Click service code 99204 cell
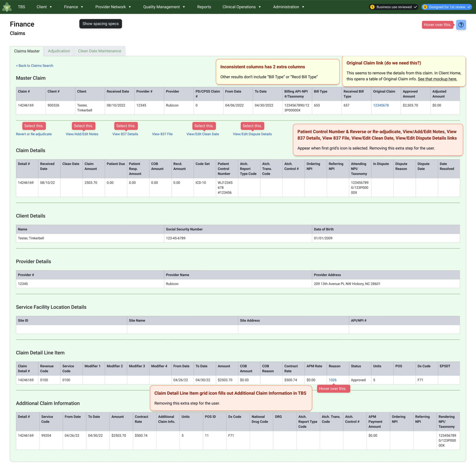The width and height of the screenshot is (476, 474). pyautogui.click(x=51, y=440)
